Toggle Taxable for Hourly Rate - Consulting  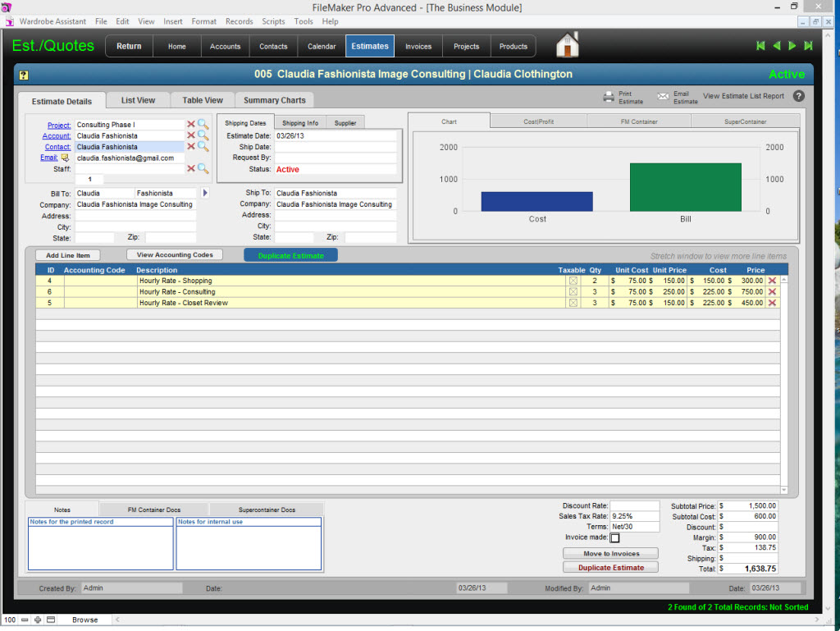click(573, 292)
